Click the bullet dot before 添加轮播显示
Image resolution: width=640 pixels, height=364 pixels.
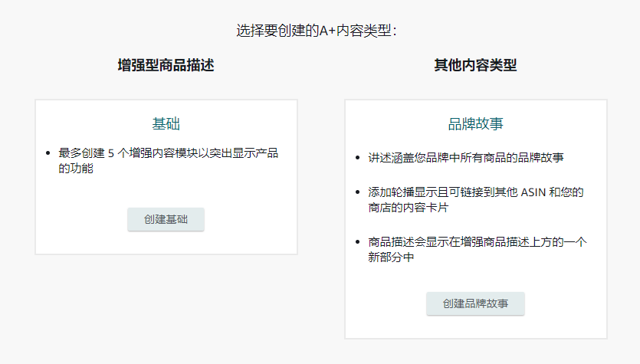358,192
